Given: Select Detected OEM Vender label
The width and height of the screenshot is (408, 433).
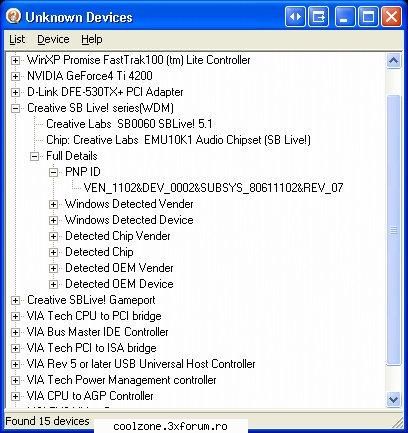Looking at the screenshot, I should tap(119, 268).
